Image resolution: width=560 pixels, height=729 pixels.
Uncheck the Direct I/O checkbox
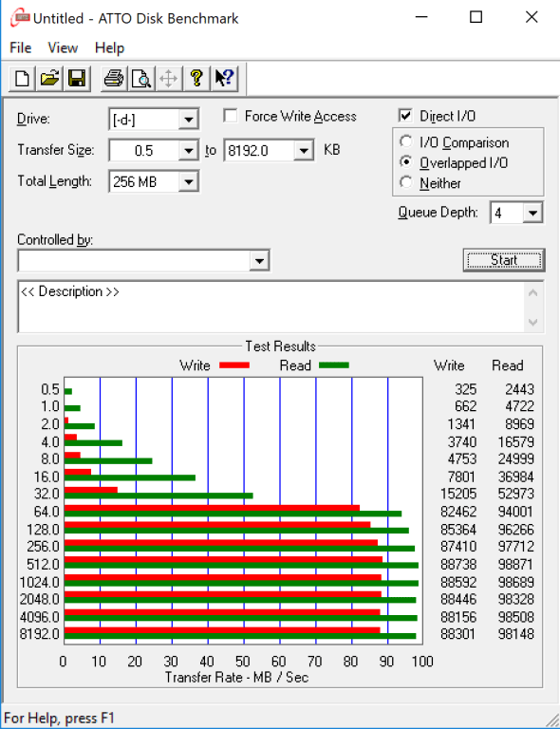coord(405,115)
